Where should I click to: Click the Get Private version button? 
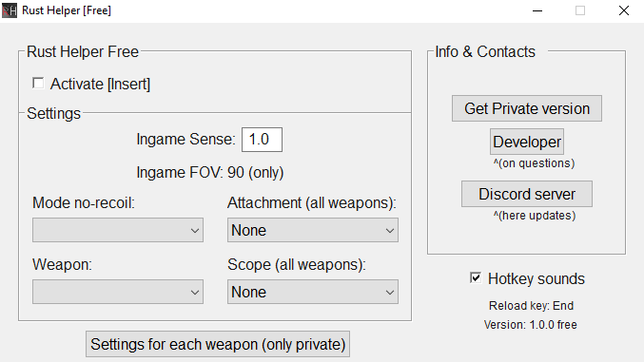click(527, 108)
